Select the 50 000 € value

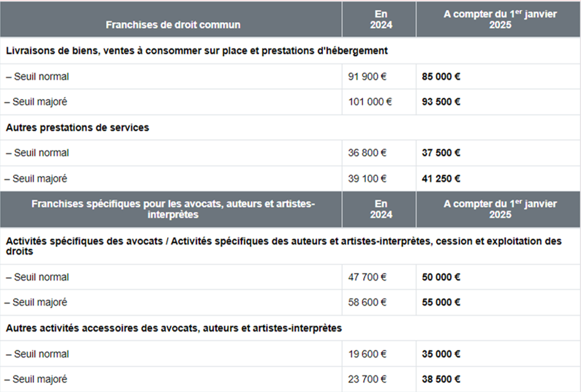441,277
